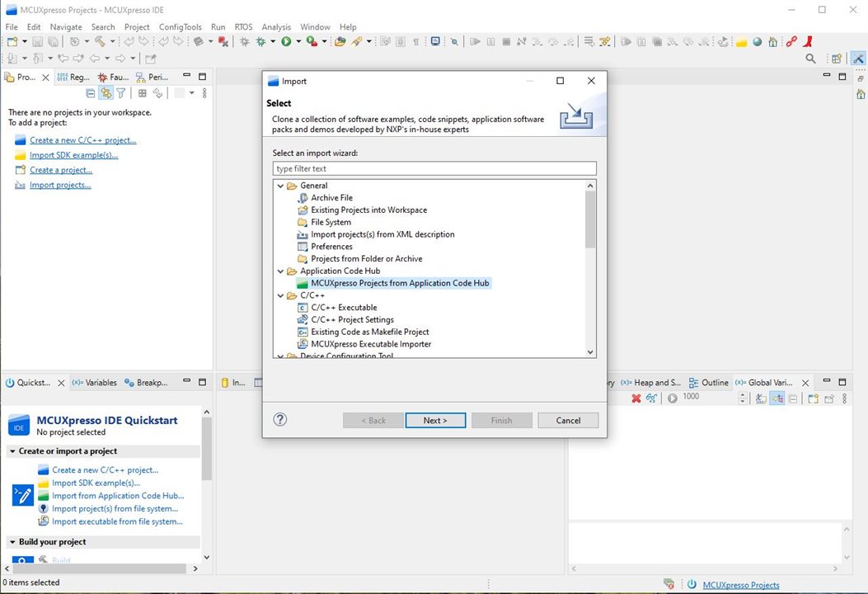
Task: Click the house icon in main toolbar
Action: pyautogui.click(x=772, y=41)
